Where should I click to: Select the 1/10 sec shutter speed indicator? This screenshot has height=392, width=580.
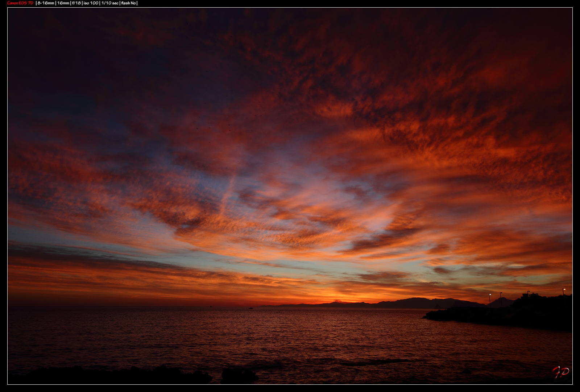pyautogui.click(x=110, y=4)
